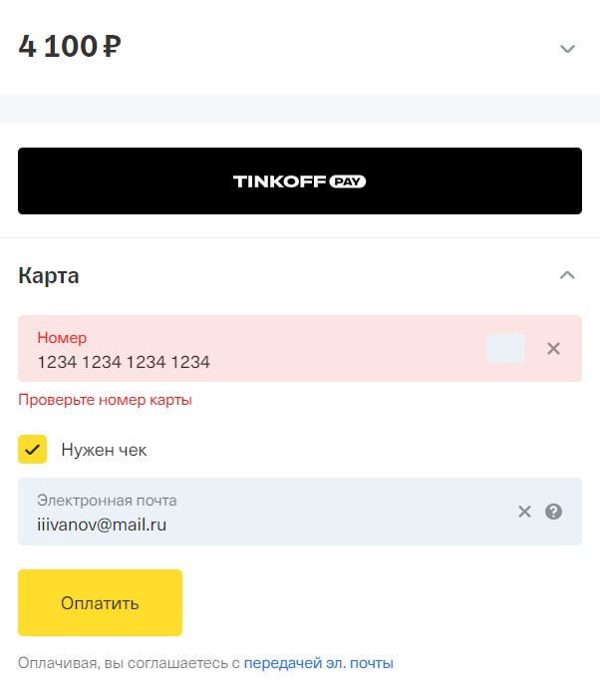Click the 'Номер' field label
600x700 pixels.
click(x=62, y=338)
